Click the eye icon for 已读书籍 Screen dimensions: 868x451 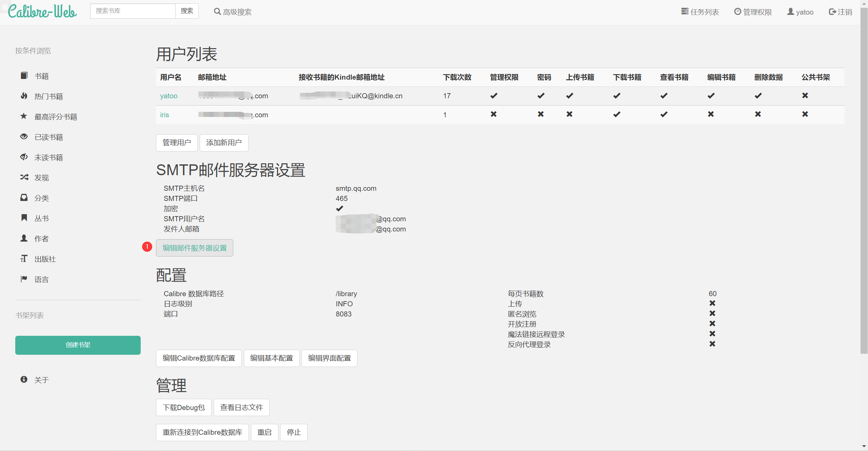tap(24, 137)
